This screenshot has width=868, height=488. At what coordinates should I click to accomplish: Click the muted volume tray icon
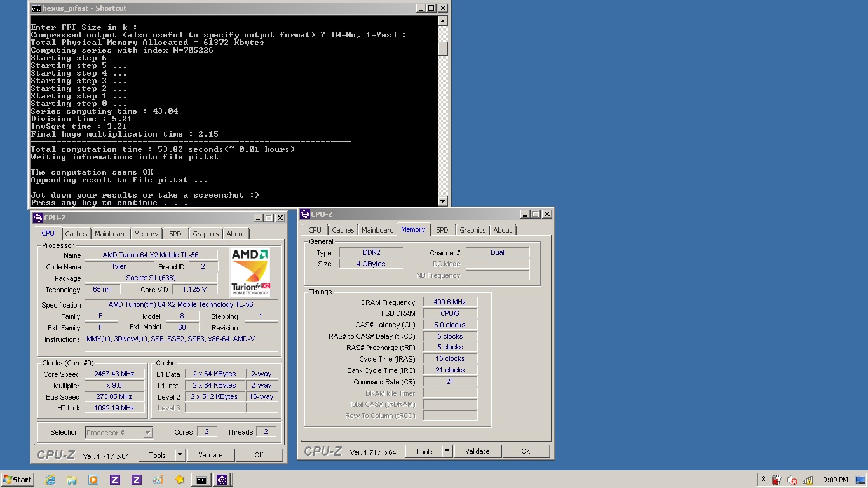792,480
